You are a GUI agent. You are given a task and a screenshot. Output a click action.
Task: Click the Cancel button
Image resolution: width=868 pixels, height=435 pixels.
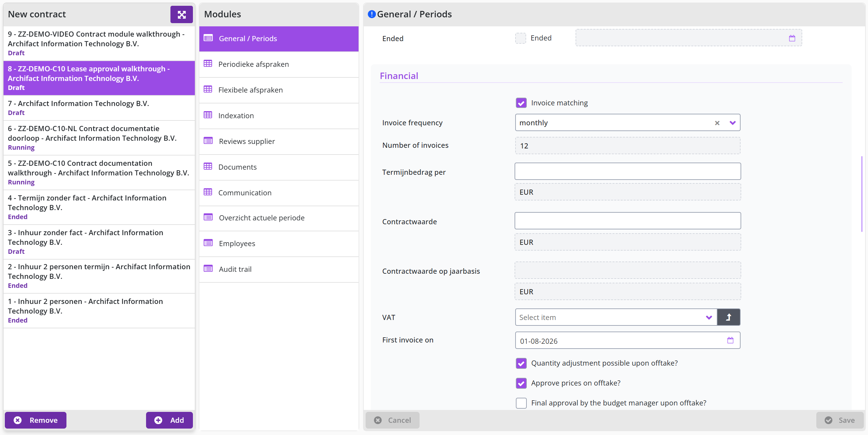[x=393, y=420]
